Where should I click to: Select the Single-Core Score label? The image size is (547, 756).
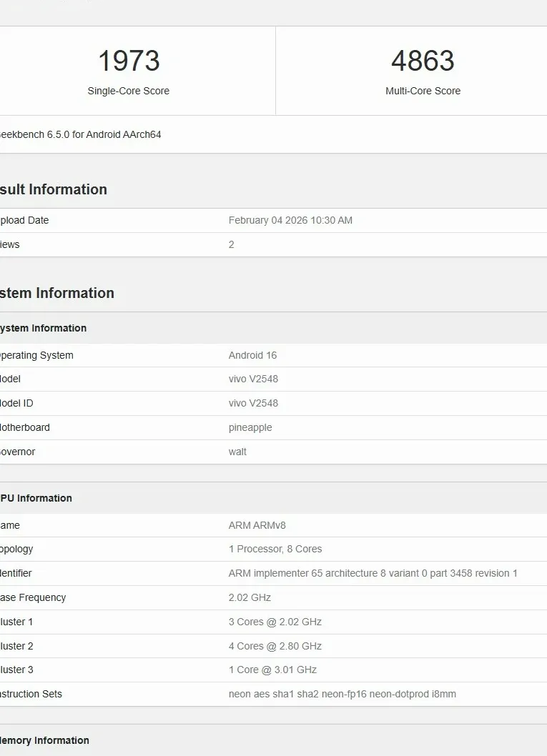tap(129, 91)
